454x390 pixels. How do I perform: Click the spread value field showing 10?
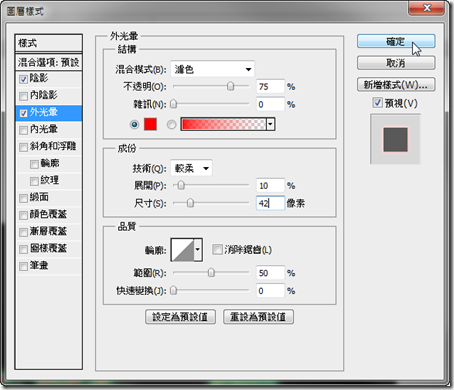(x=270, y=185)
